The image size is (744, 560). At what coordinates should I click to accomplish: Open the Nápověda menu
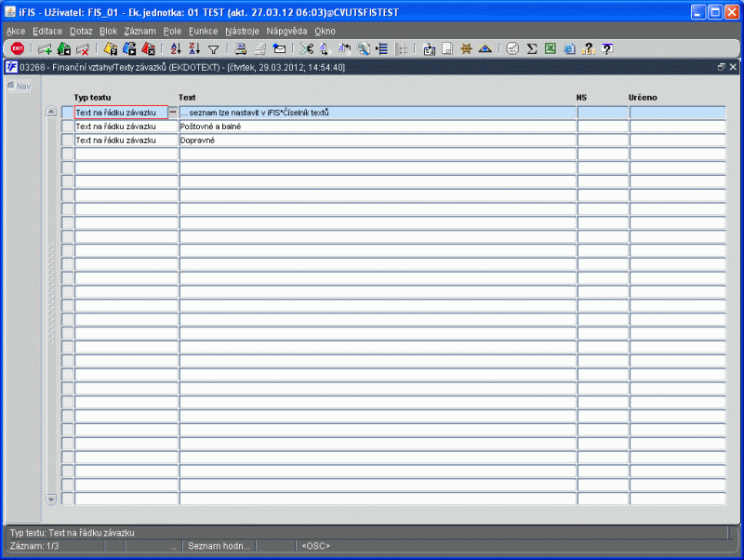(x=286, y=32)
